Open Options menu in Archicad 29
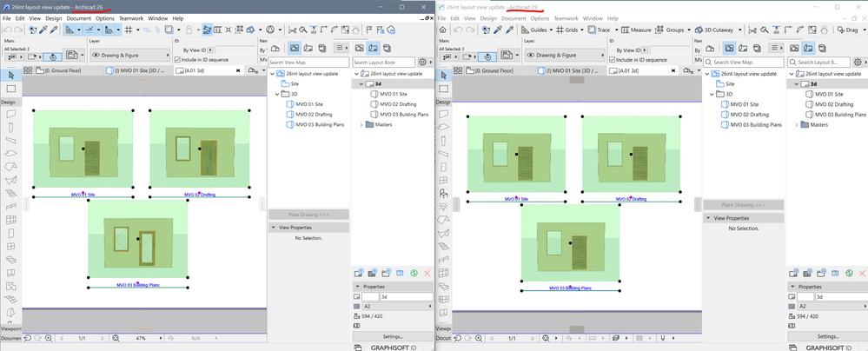The width and height of the screenshot is (868, 351). tap(540, 18)
